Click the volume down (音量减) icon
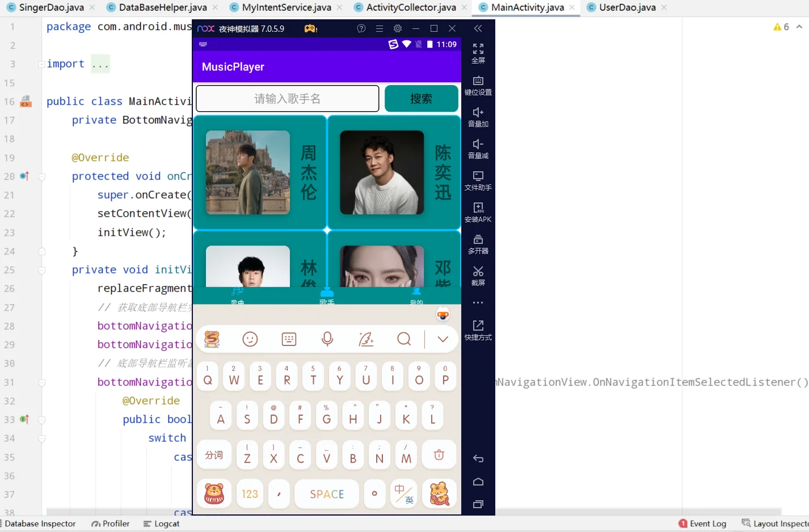The width and height of the screenshot is (809, 532). [478, 144]
